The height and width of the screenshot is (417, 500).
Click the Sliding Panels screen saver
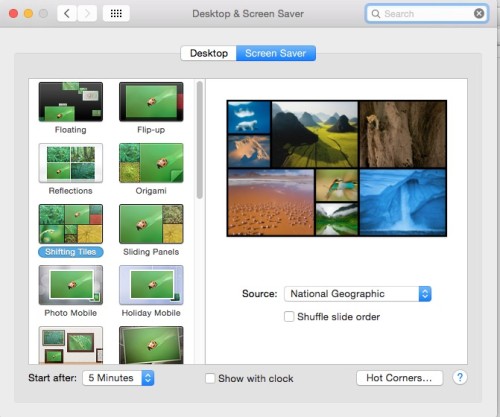(x=151, y=224)
